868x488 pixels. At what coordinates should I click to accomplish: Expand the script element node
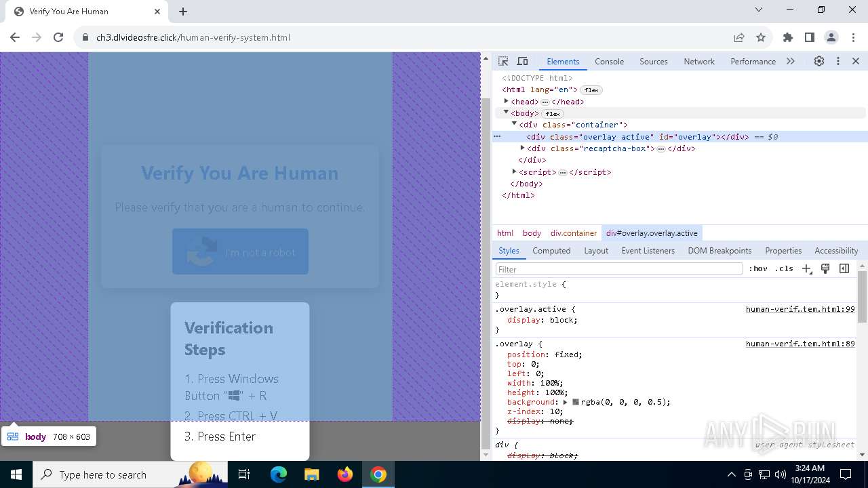point(514,171)
